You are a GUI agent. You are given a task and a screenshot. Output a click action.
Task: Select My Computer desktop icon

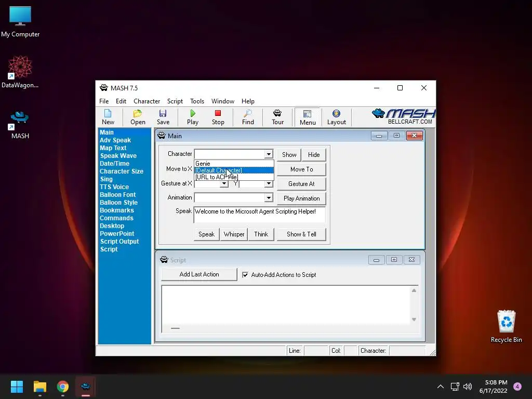[20, 22]
